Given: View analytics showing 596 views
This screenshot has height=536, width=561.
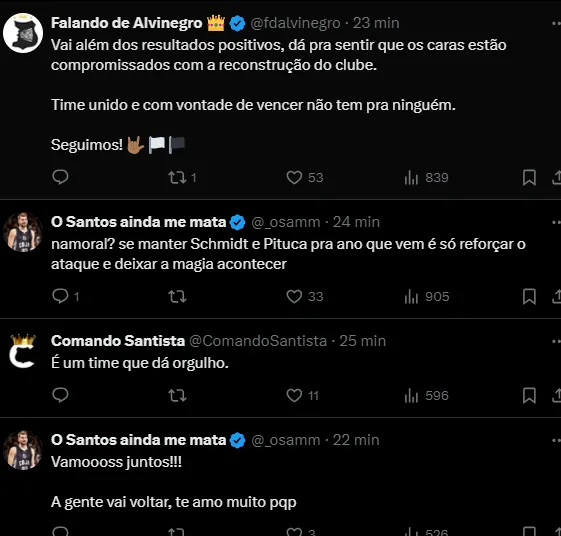Looking at the screenshot, I should click(426, 396).
